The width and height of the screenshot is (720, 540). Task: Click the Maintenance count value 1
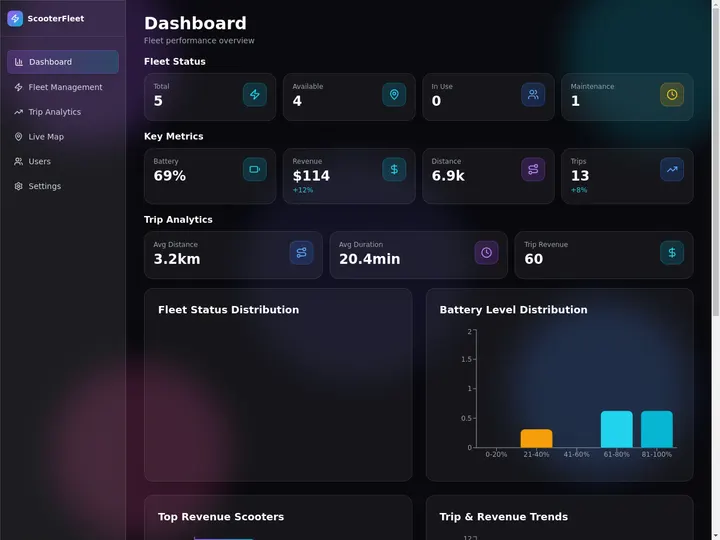(x=575, y=101)
